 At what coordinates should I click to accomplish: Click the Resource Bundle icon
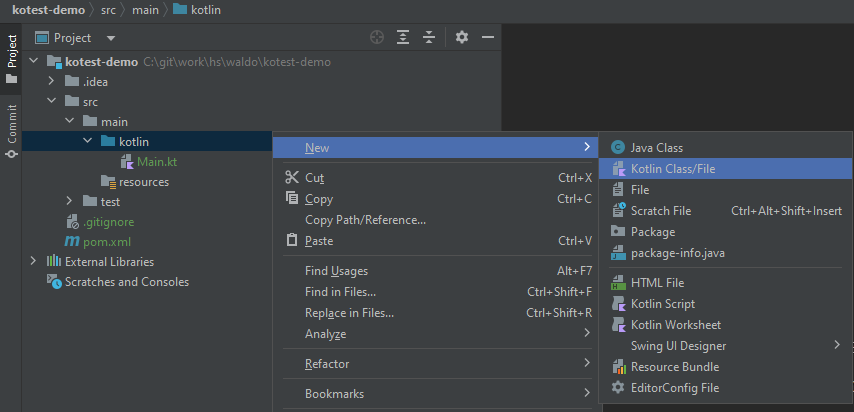[x=618, y=366]
